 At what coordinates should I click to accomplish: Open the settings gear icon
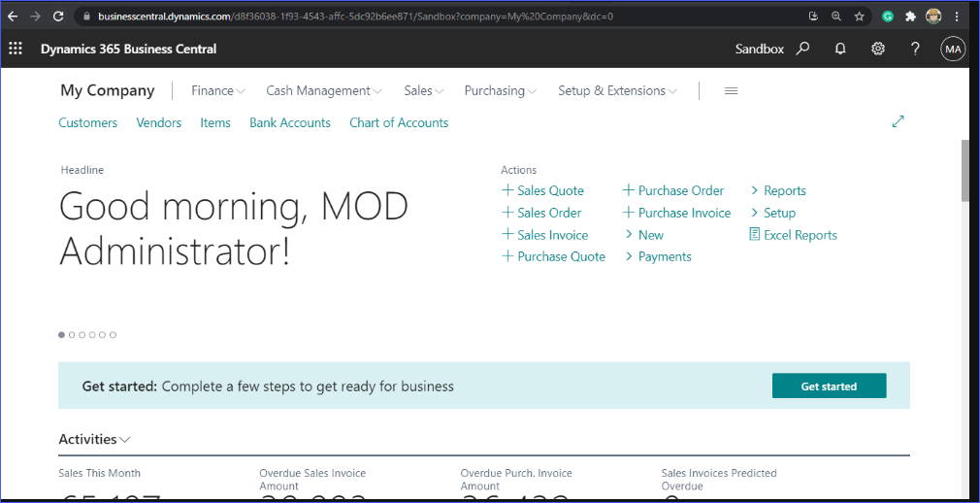click(878, 49)
